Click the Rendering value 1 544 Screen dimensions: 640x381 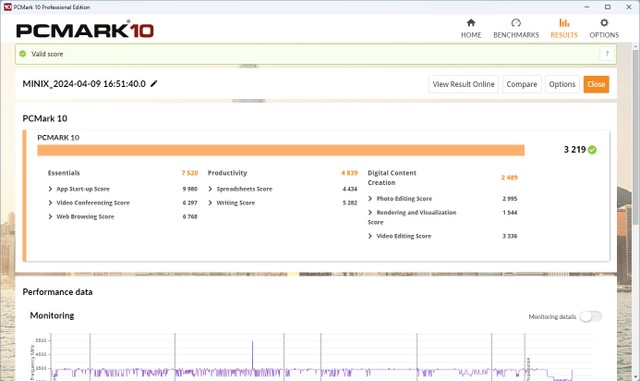pyautogui.click(x=510, y=213)
